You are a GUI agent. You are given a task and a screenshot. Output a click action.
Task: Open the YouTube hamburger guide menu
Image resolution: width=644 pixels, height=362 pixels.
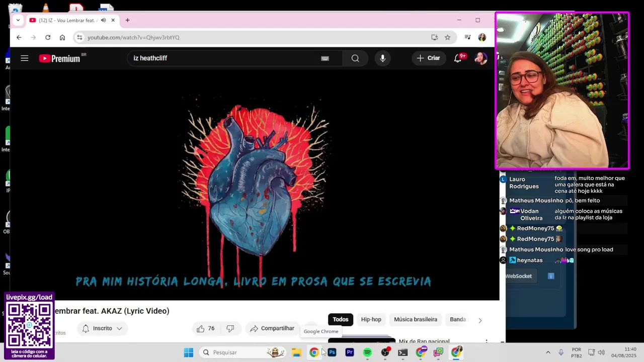pyautogui.click(x=24, y=58)
